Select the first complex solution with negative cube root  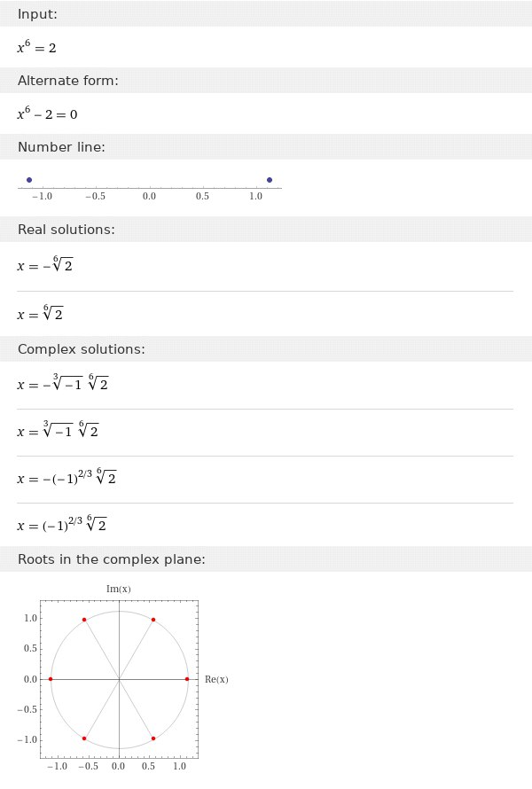coord(63,384)
